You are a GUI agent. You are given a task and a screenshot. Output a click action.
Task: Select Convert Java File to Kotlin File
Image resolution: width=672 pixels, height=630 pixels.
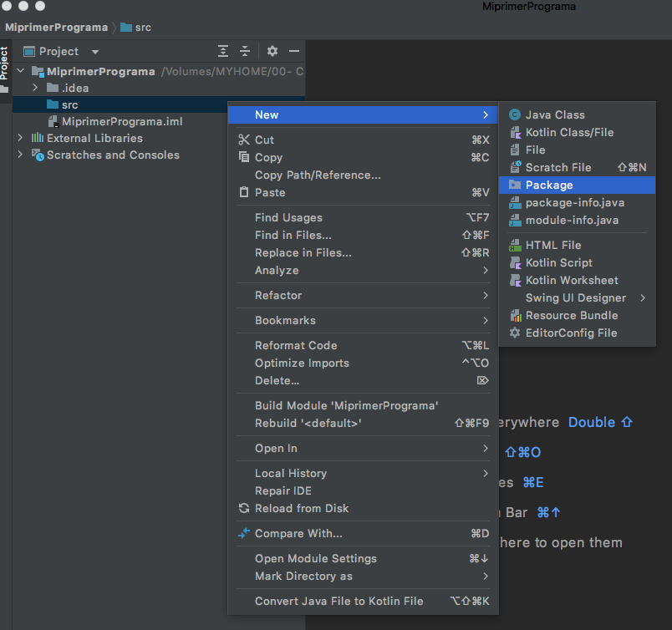click(363, 602)
